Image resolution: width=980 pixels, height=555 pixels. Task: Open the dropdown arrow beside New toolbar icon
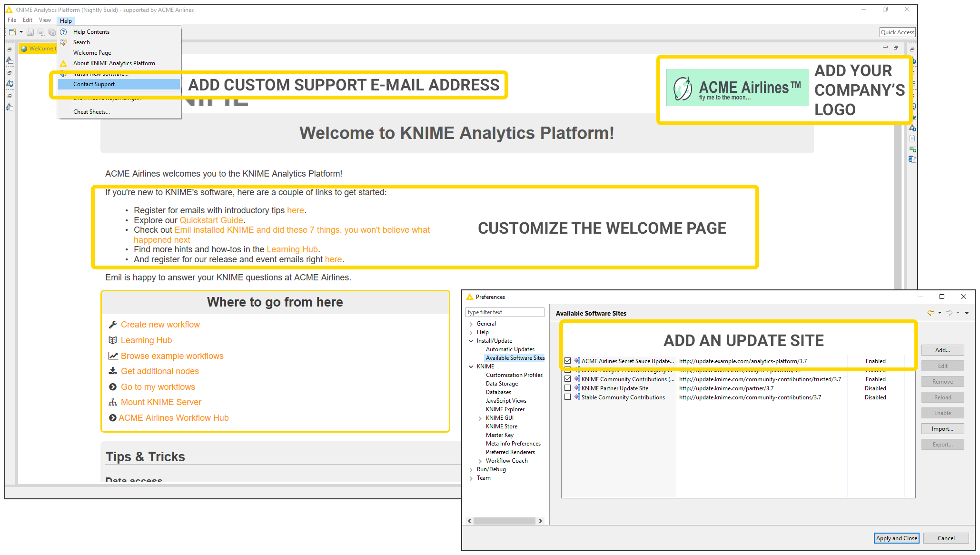21,32
